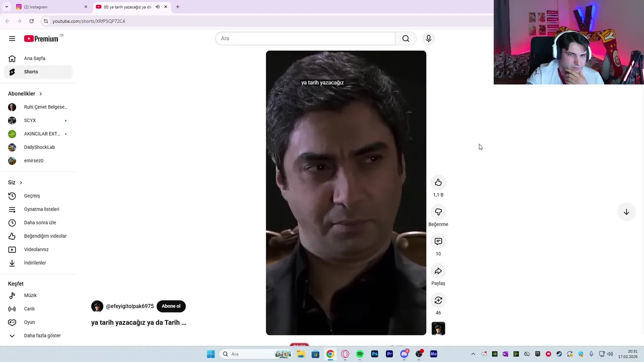Open Oyun gaming section
Screen dimensions: 644x362
click(x=38, y=322)
